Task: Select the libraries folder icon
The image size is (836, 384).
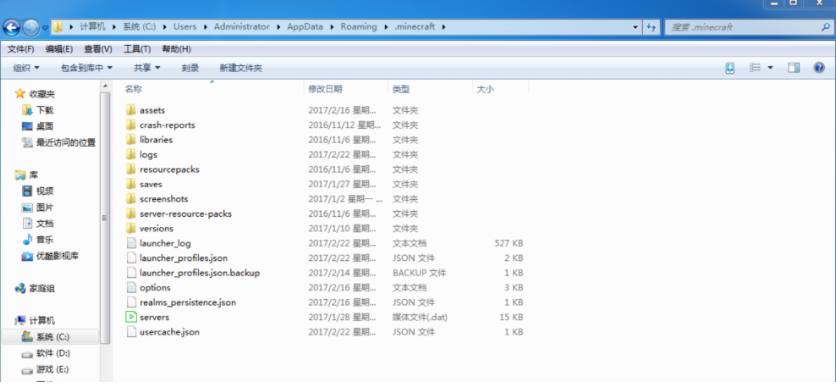Action: coord(131,140)
